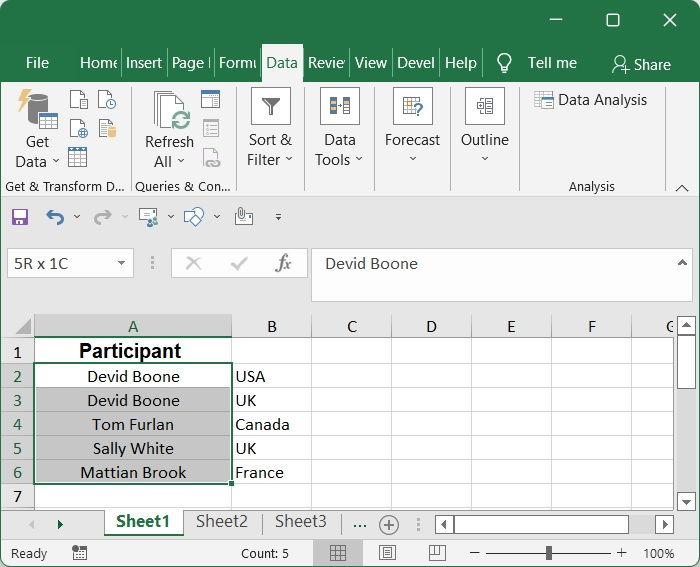Viewport: 700px width, 567px height.
Task: Open the File menu tab
Action: pos(37,63)
